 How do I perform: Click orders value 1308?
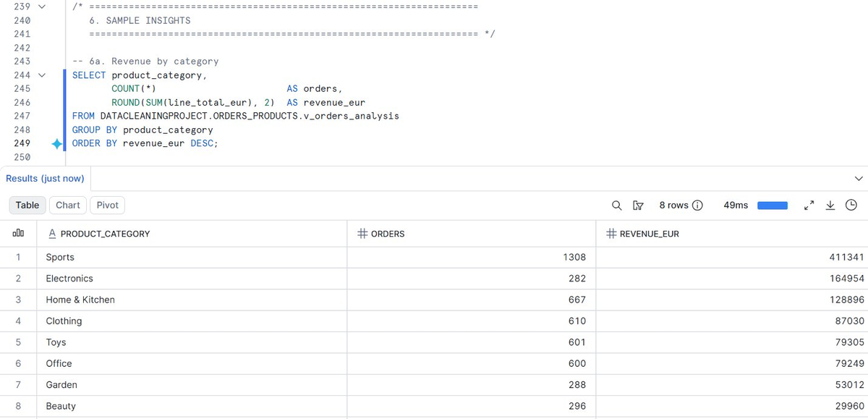574,258
